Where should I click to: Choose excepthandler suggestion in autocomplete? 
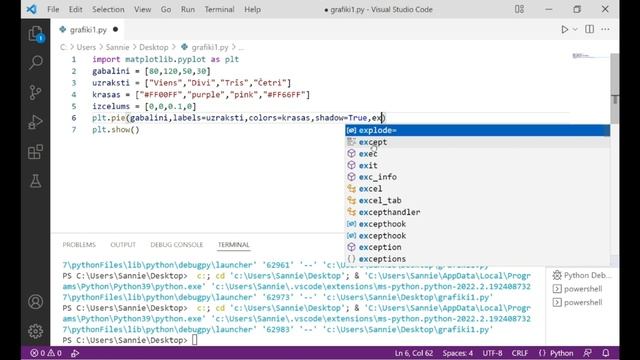pyautogui.click(x=478, y=212)
